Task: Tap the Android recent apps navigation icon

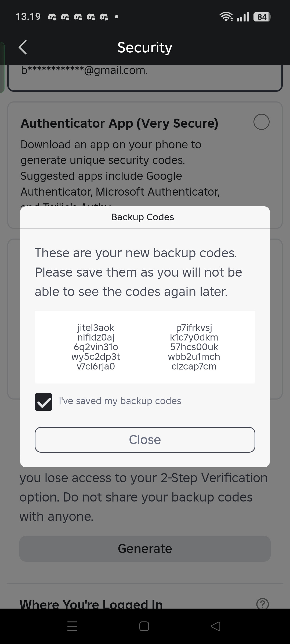Action: point(72,626)
